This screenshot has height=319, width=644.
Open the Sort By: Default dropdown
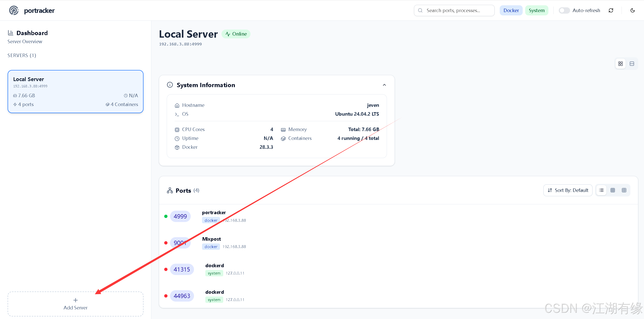click(568, 190)
